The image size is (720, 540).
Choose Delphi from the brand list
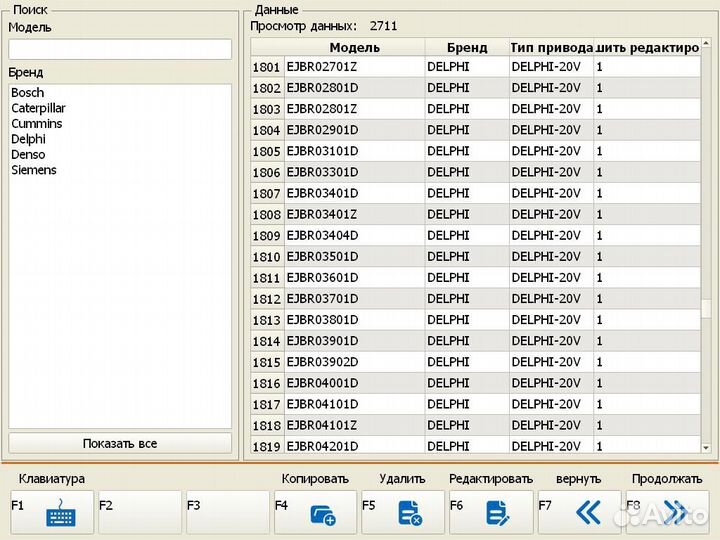[x=28, y=139]
